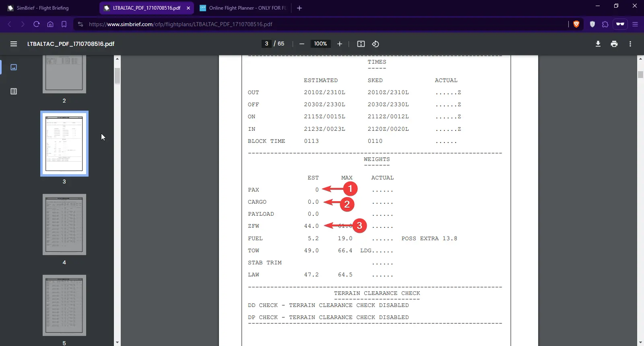Restore down the browser window
This screenshot has width=644, height=346.
[616, 6]
